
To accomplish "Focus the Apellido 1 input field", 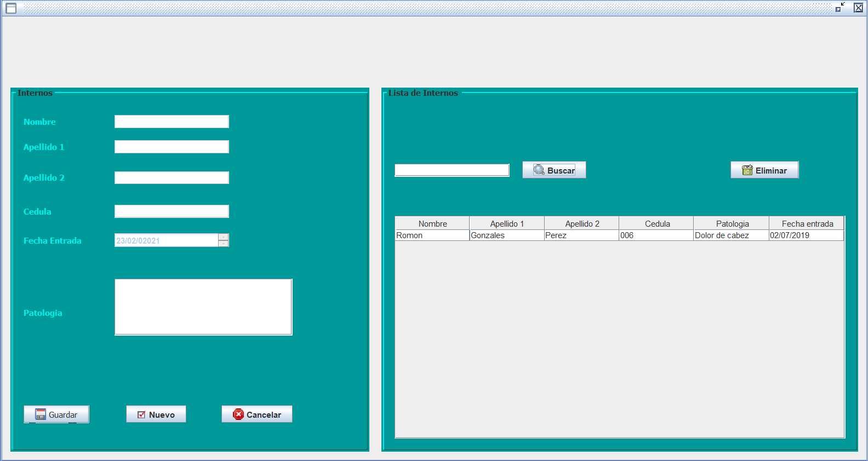I will click(x=172, y=147).
